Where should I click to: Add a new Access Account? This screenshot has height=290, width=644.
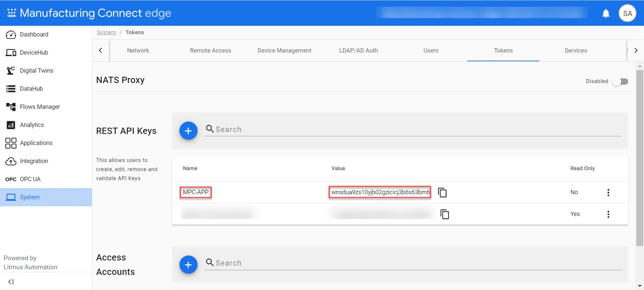[x=188, y=265]
